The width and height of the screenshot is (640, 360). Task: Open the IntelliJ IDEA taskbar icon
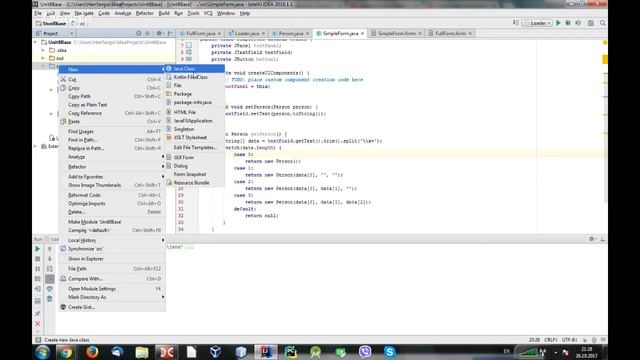click(x=266, y=352)
